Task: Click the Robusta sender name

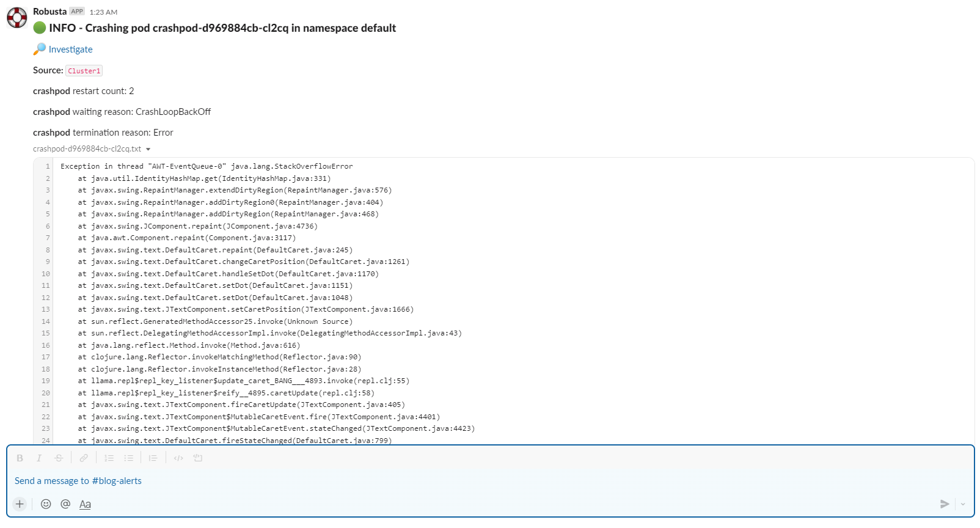Action: (x=49, y=12)
